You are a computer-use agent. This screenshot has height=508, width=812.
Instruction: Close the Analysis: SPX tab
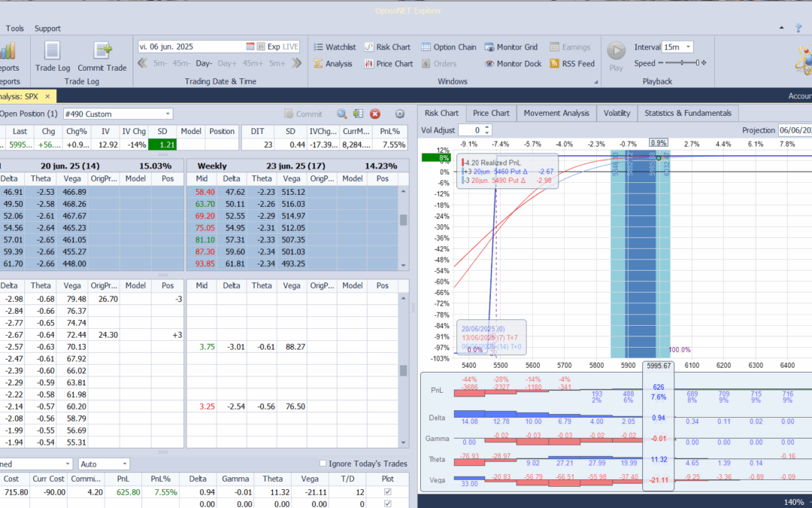47,96
